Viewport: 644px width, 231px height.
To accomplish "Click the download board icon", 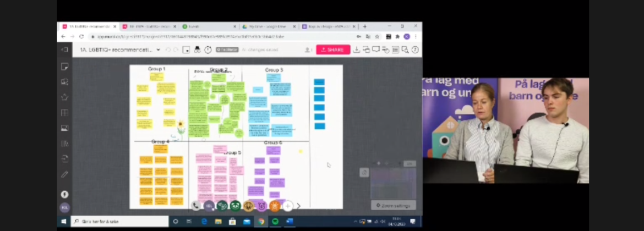I will pos(356,50).
